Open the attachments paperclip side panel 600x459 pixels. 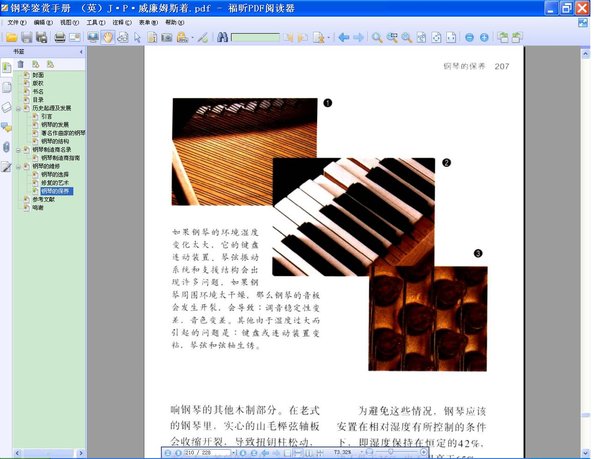click(6, 147)
